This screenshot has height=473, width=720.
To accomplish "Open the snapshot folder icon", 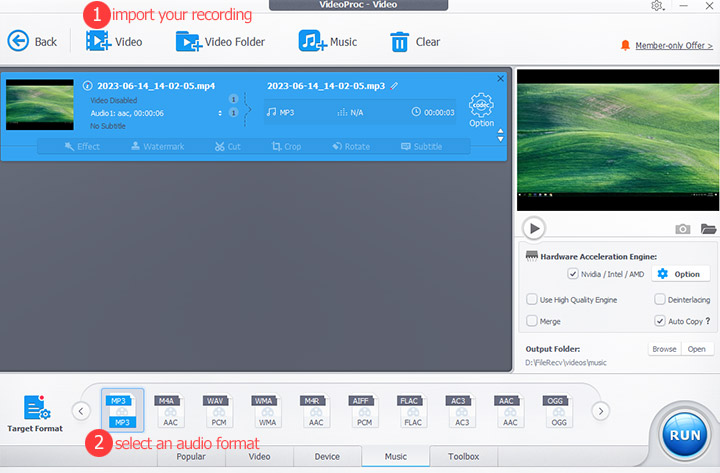I will (709, 228).
